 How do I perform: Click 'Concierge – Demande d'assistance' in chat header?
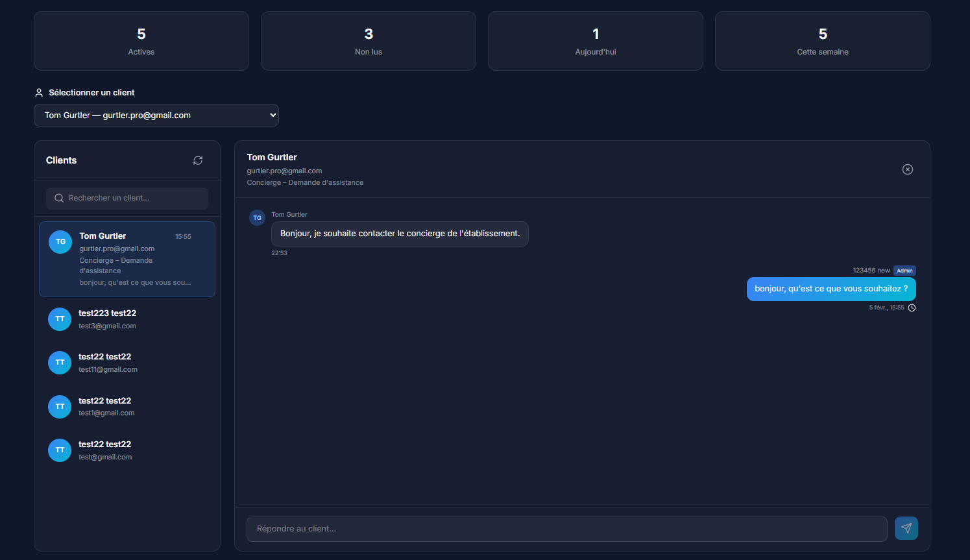tap(305, 182)
